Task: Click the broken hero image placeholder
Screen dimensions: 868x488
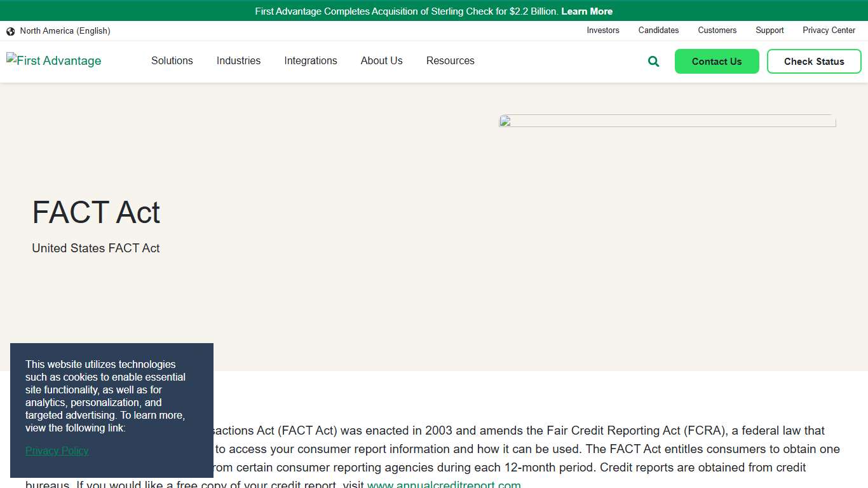Action: 667,121
